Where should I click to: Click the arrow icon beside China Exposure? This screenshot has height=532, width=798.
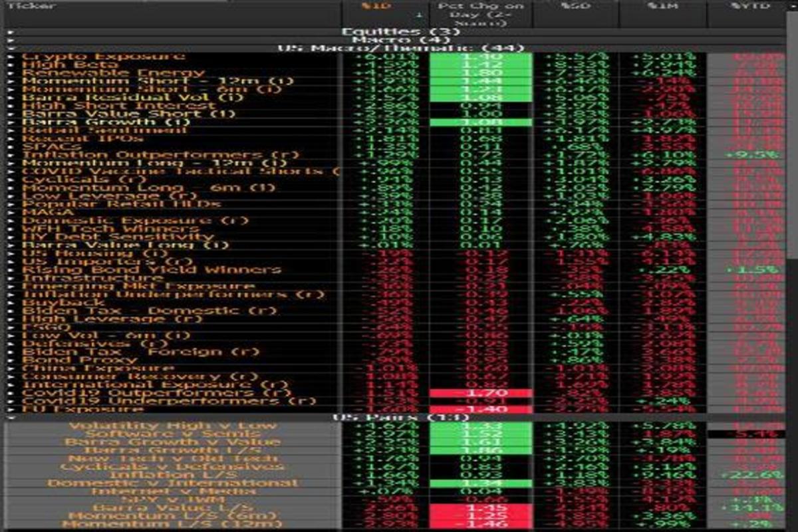11,368
